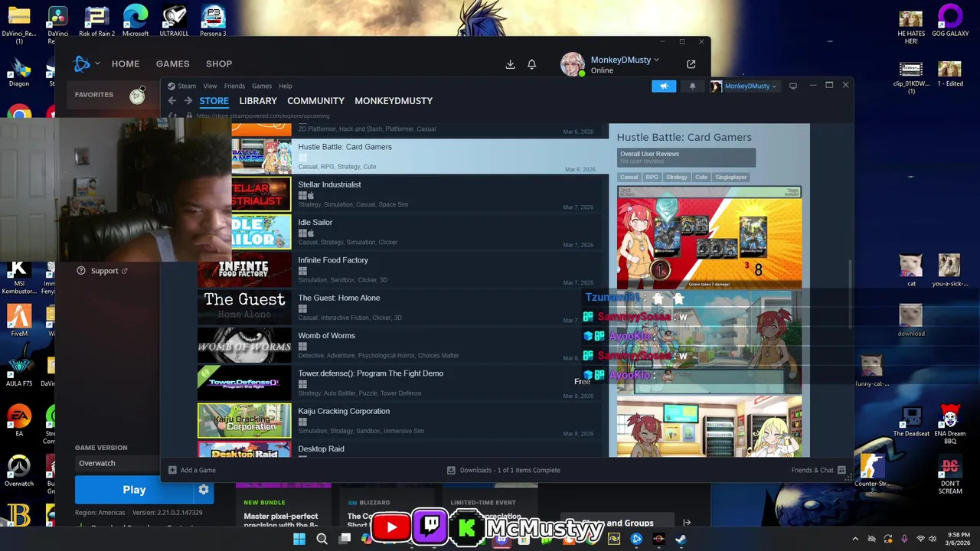This screenshot has width=980, height=551.
Task: Open Friends & Chat icon in Steam
Action: [841, 470]
